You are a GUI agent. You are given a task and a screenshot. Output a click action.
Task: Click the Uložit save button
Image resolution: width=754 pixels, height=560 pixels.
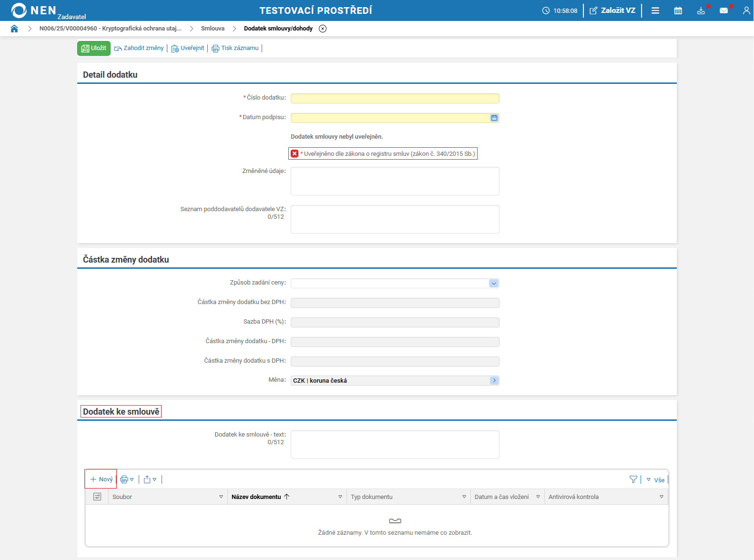click(94, 48)
